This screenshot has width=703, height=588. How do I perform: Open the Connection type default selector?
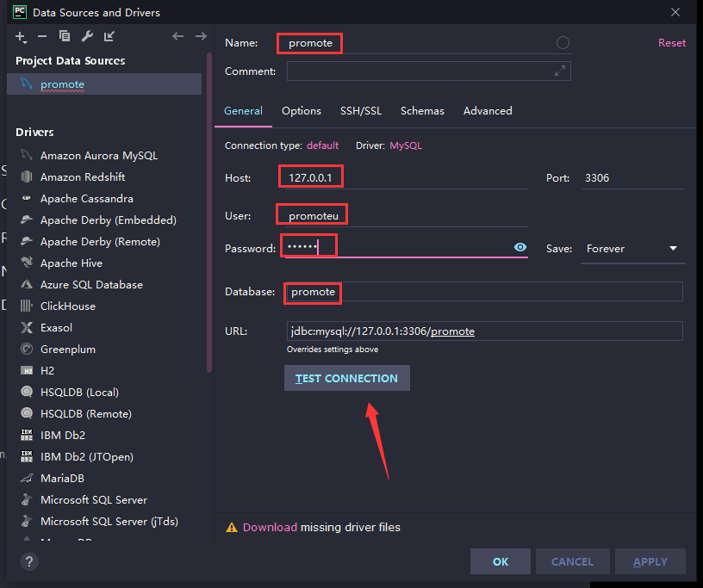(x=322, y=145)
